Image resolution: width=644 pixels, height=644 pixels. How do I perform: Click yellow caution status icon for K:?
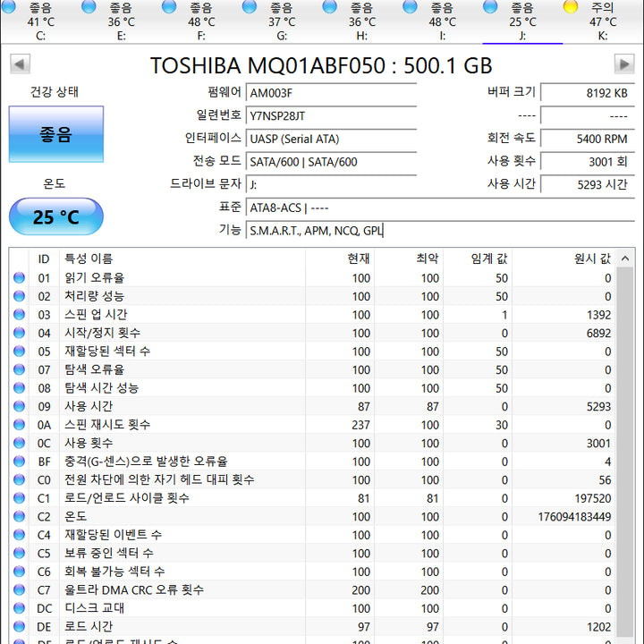570,6
